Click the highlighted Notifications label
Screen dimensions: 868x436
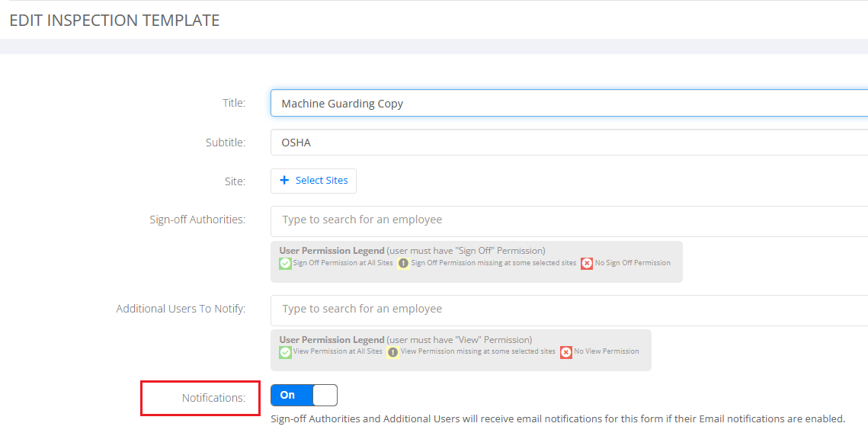coord(213,398)
